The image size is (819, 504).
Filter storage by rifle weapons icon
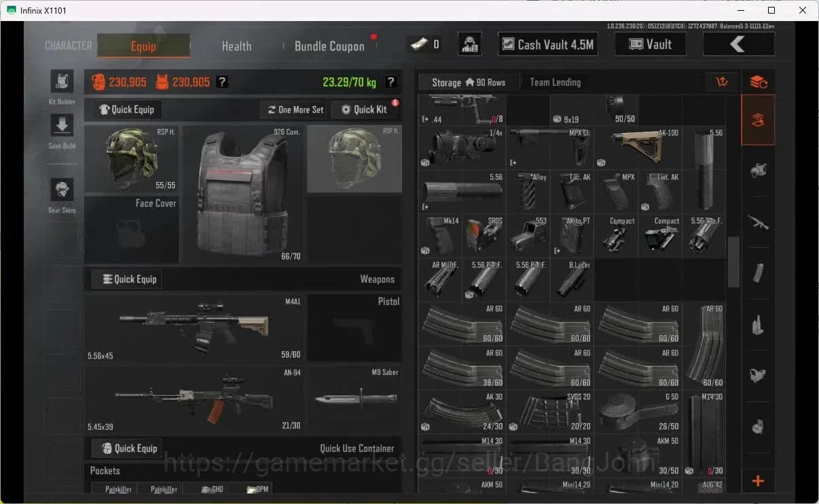click(x=758, y=222)
